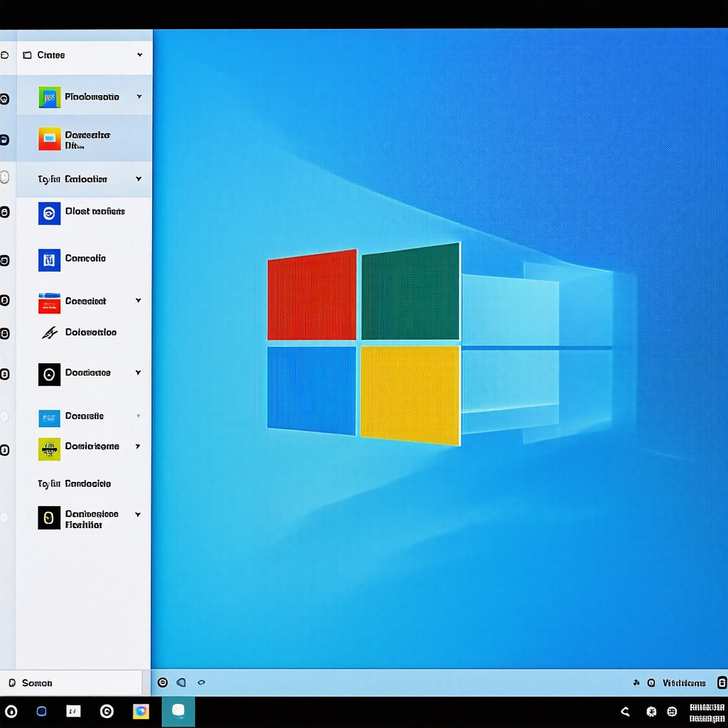Click the left-edge round icon beside the flag app row
The height and width of the screenshot is (728, 728).
pos(4,98)
